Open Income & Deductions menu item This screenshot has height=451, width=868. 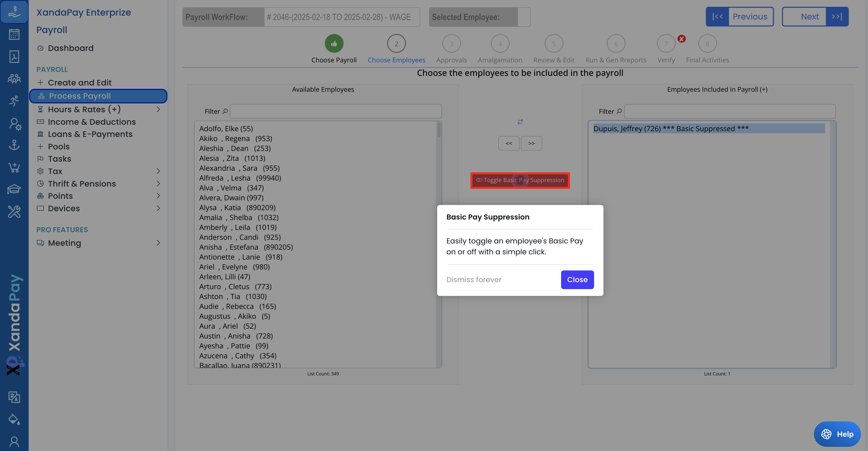coord(92,122)
